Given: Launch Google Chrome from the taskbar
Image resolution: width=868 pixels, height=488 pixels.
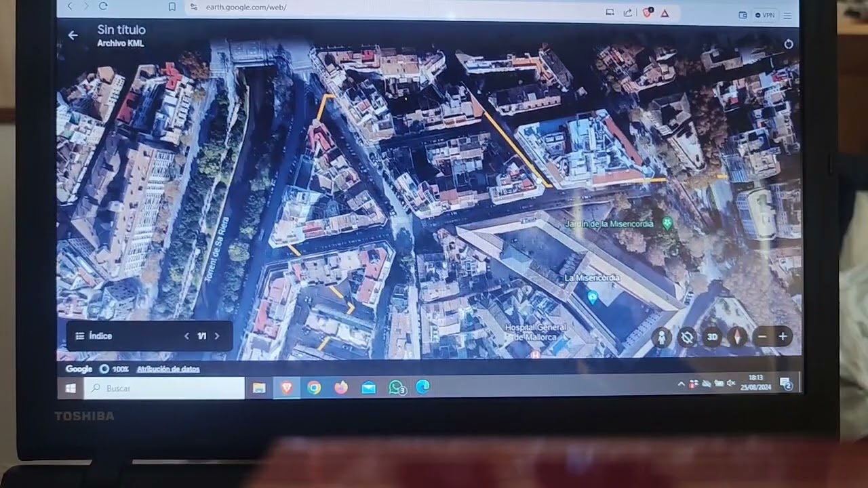Looking at the screenshot, I should (x=314, y=388).
